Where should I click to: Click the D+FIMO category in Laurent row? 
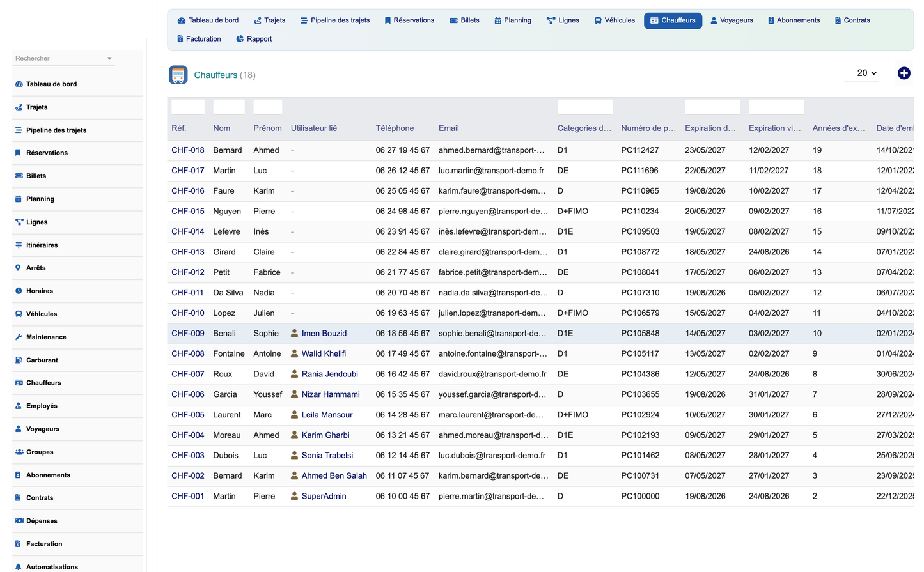(x=573, y=415)
